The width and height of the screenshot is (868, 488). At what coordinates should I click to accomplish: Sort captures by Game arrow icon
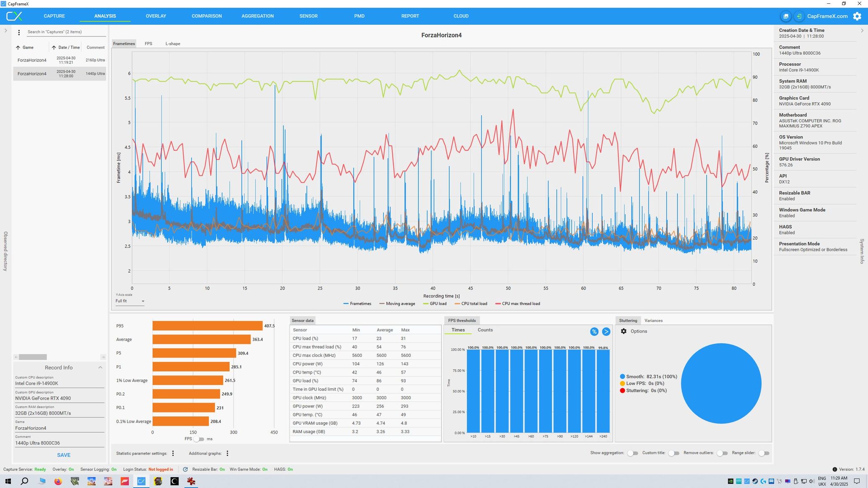pyautogui.click(x=18, y=48)
